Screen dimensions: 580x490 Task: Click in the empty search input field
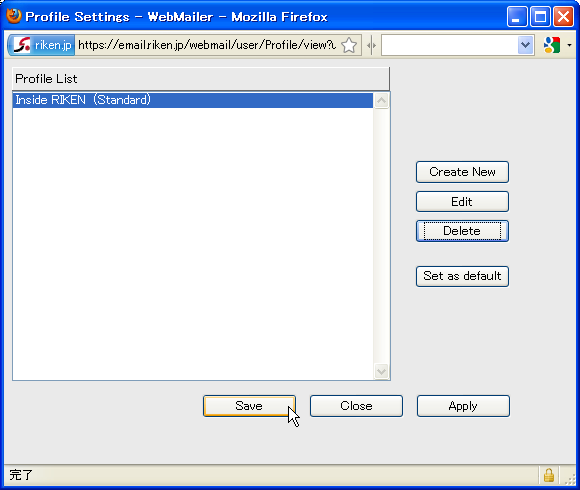pos(449,45)
